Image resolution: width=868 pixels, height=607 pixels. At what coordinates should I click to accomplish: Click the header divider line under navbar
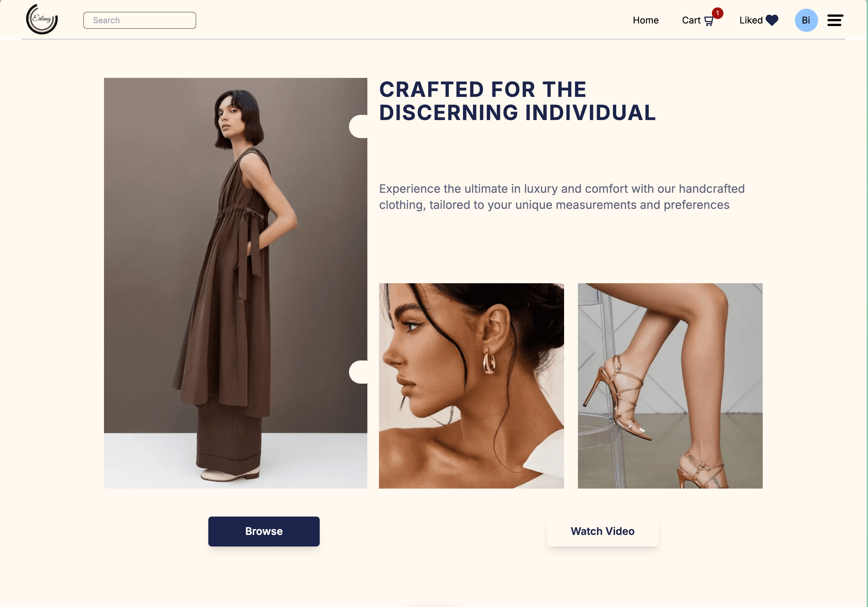pyautogui.click(x=433, y=39)
